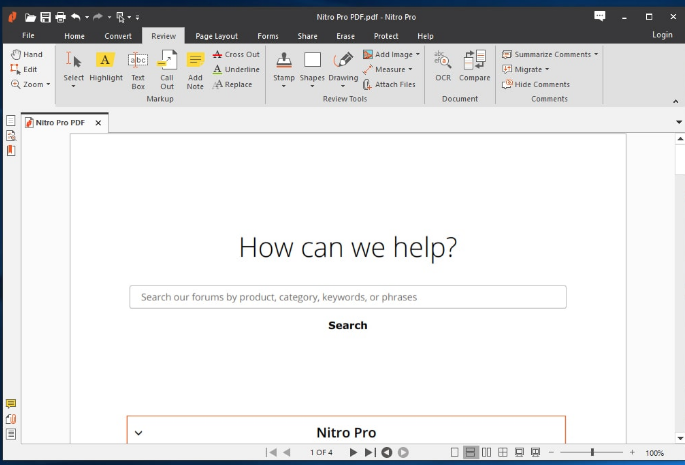685x465 pixels.
Task: Adjust the zoom slider handle
Action: pyautogui.click(x=592, y=452)
